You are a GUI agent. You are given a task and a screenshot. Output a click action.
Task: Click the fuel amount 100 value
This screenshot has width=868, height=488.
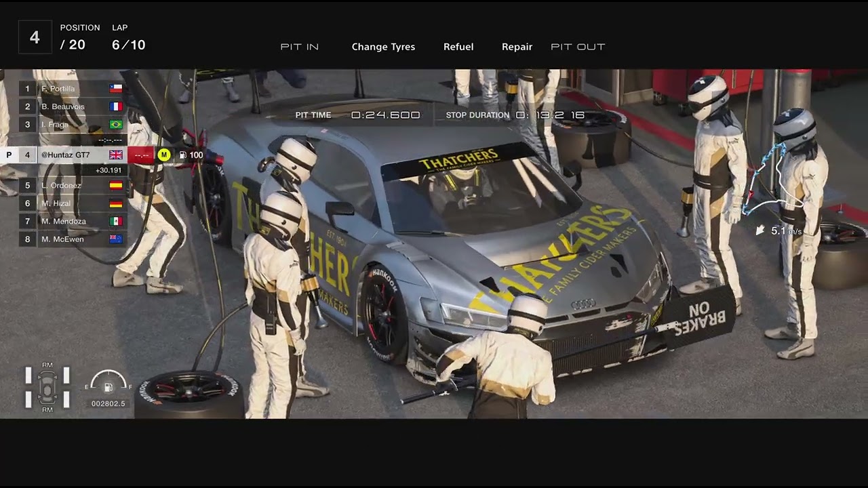(x=196, y=155)
